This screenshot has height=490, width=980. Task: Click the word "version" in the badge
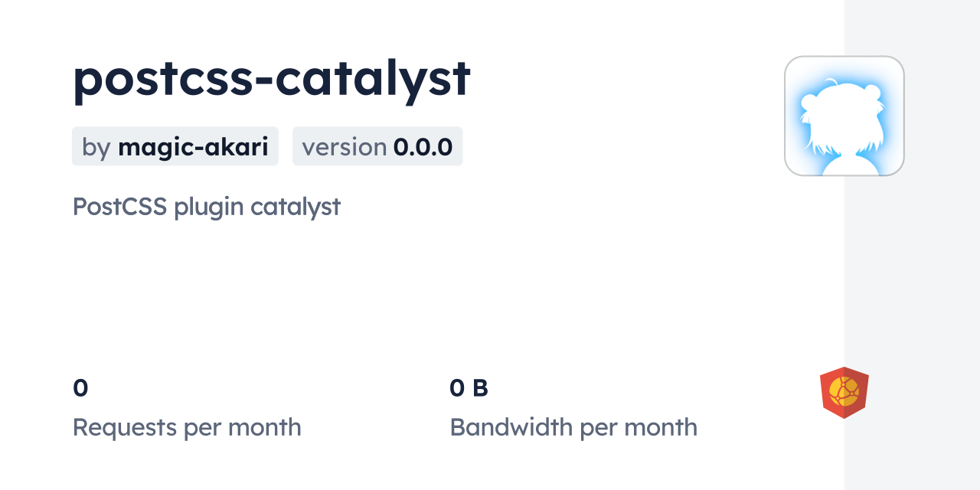click(x=344, y=147)
